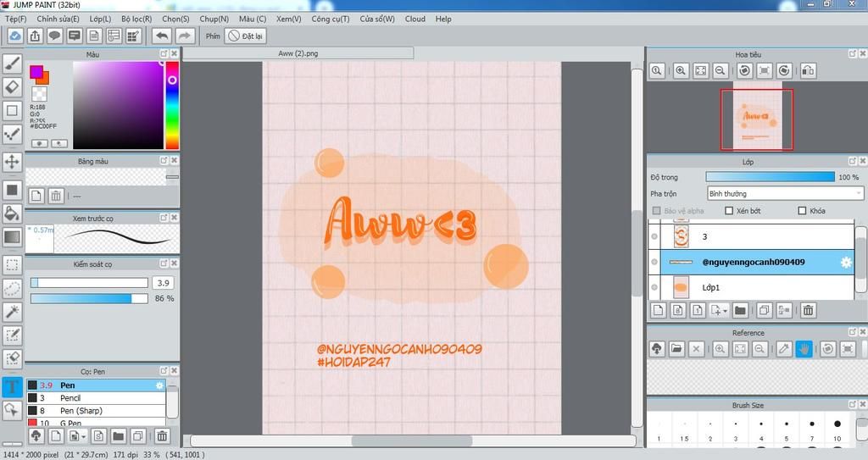Select the Operation (object cursor) tool

pyautogui.click(x=12, y=410)
